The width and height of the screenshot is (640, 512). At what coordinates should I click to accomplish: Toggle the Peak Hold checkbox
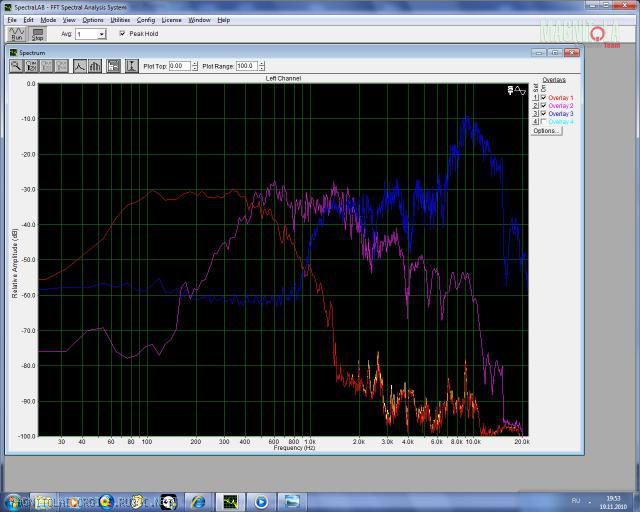click(x=122, y=33)
